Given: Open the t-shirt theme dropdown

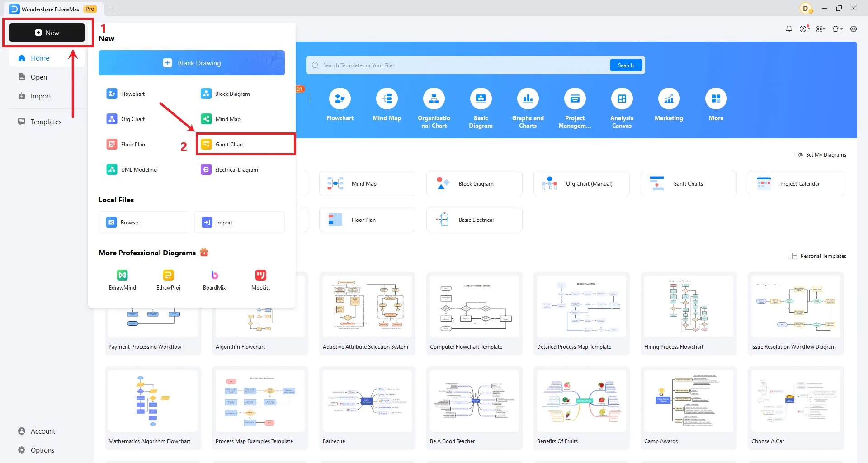Looking at the screenshot, I should click(x=837, y=28).
